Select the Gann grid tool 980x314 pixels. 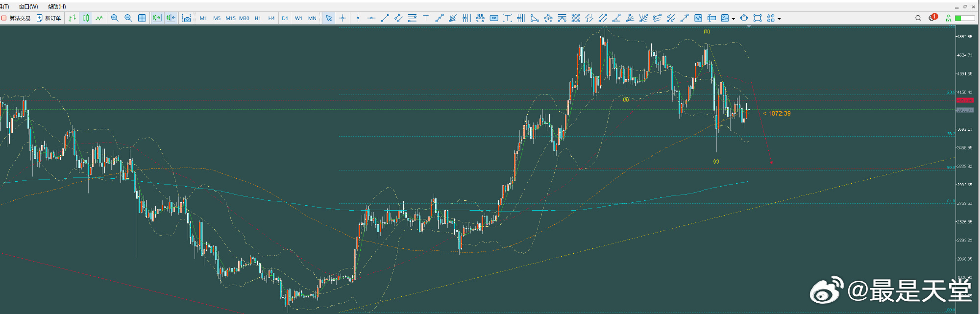tap(576, 18)
